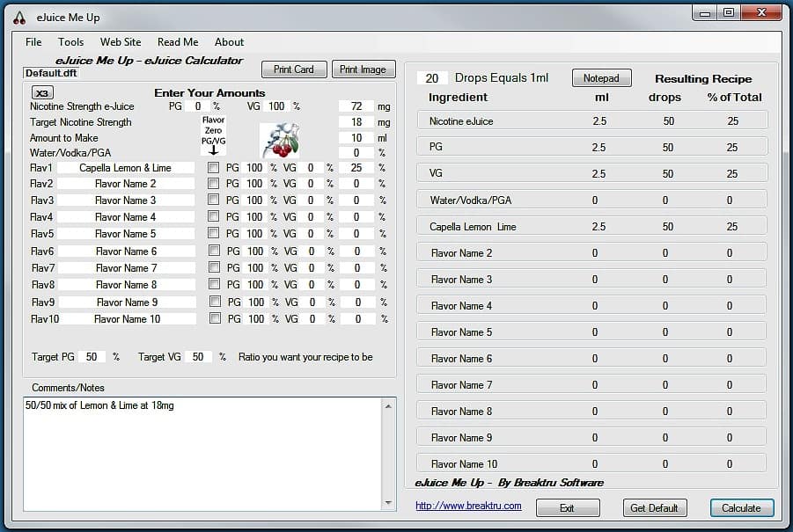Viewport: 793px width, 532px height.
Task: Click the Target VG percent field
Action: point(198,357)
